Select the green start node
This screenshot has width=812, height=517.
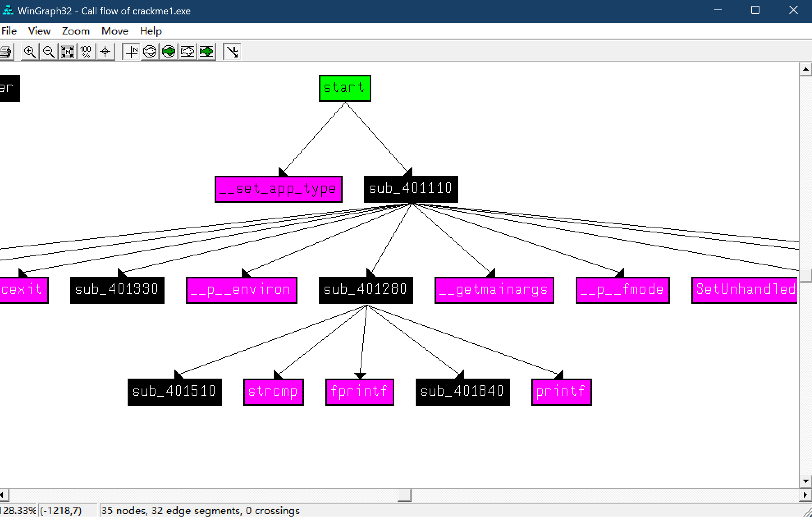pyautogui.click(x=345, y=88)
